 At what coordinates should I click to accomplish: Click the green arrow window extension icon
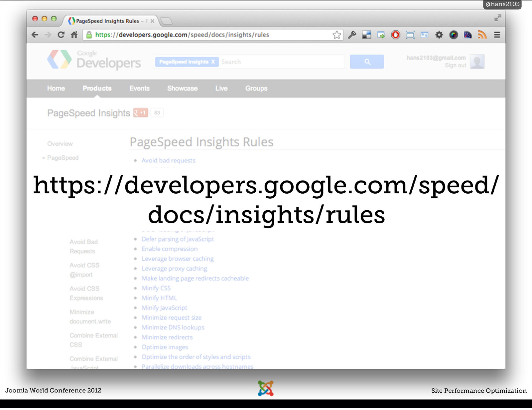tap(381, 35)
